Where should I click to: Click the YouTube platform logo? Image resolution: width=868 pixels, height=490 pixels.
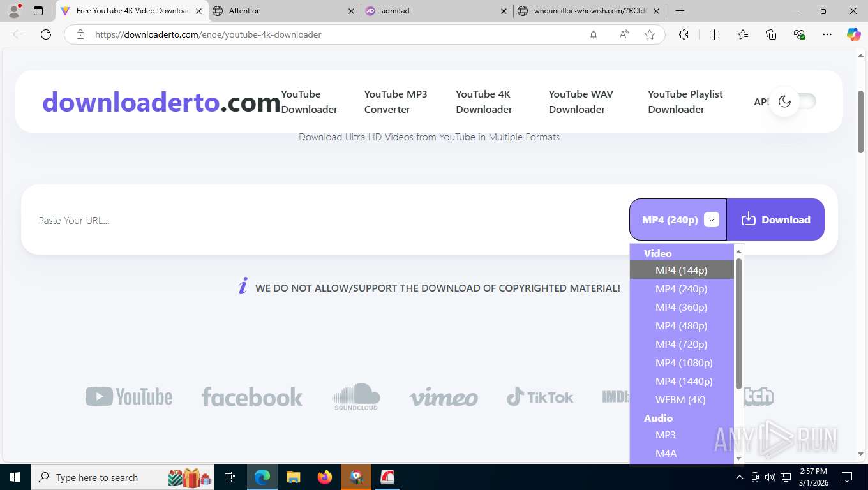[x=129, y=397]
